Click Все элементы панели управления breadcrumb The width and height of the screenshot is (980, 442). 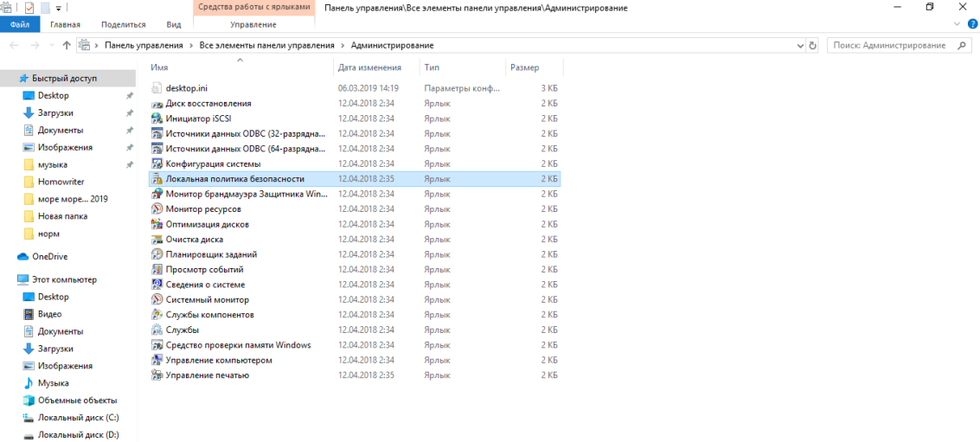[x=267, y=46]
